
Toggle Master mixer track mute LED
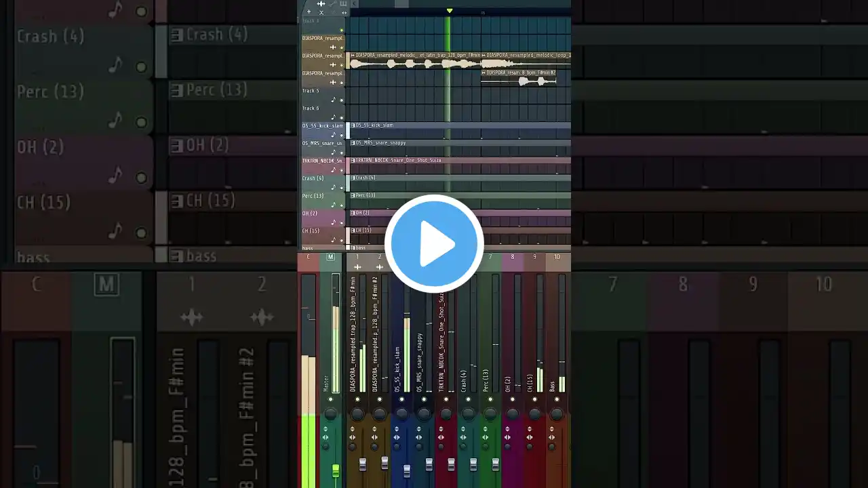pyautogui.click(x=330, y=399)
